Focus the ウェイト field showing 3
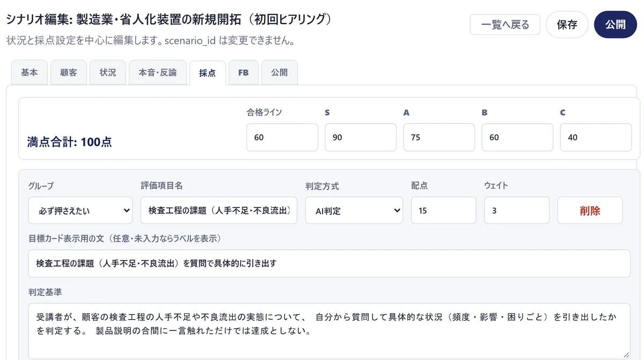The image size is (644, 360). pyautogui.click(x=517, y=211)
